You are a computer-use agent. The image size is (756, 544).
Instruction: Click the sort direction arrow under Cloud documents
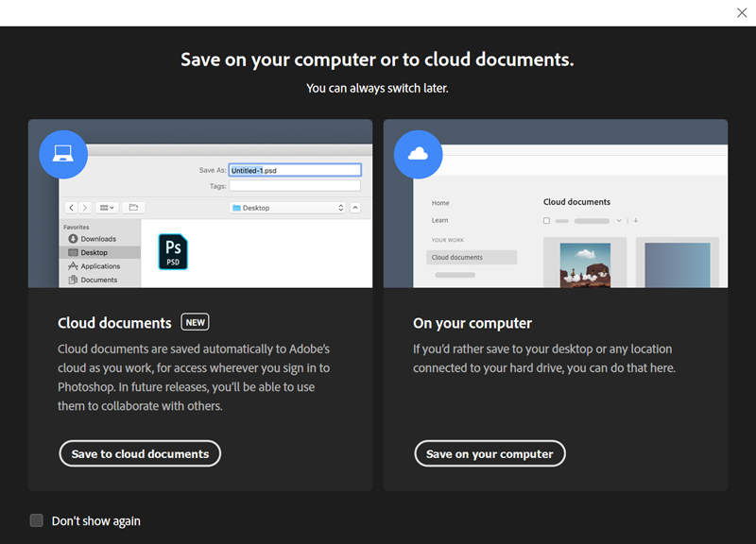[636, 221]
